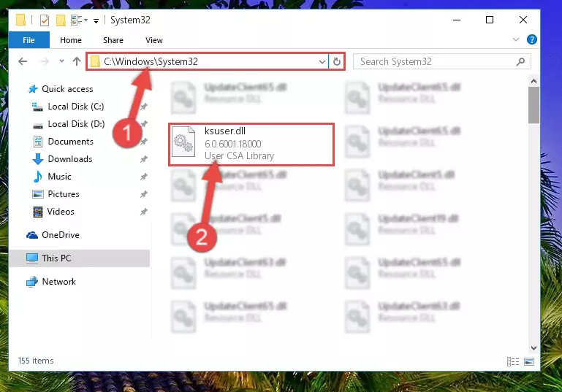
Task: Click the vertical scrollbar thumb
Action: [533, 105]
